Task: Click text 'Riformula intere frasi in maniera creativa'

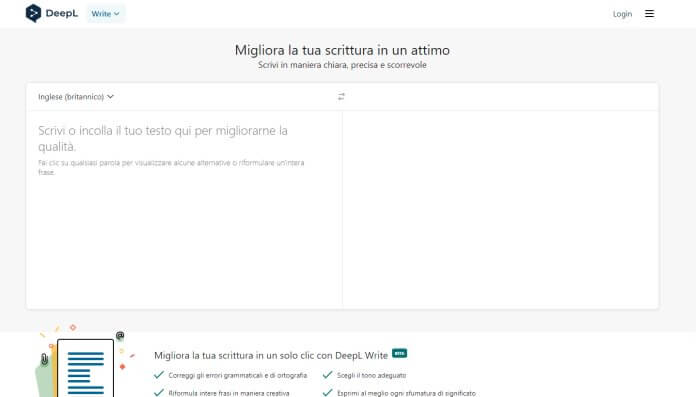Action: pyautogui.click(x=229, y=393)
